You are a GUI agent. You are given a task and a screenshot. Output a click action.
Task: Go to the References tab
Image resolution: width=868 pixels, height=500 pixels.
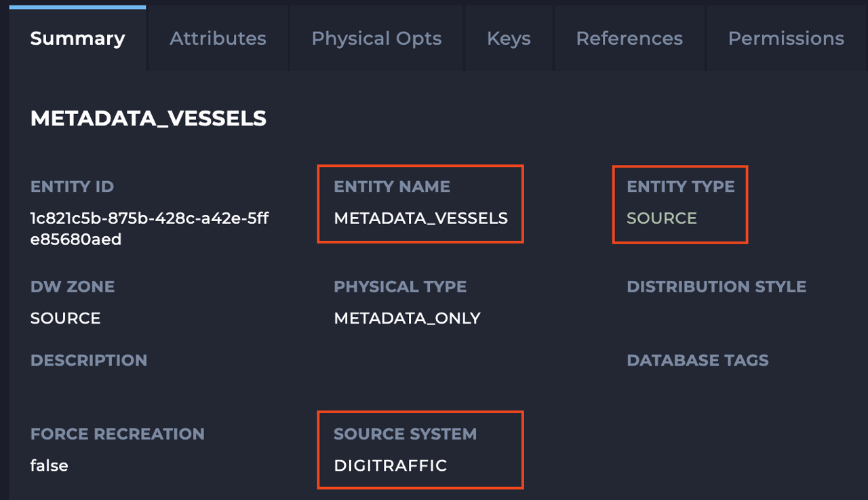(629, 39)
